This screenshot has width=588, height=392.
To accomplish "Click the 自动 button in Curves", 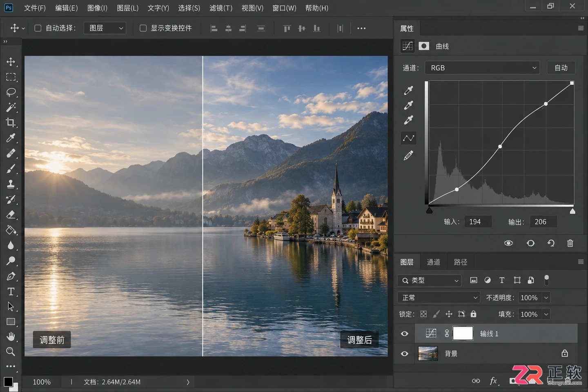I will click(561, 68).
